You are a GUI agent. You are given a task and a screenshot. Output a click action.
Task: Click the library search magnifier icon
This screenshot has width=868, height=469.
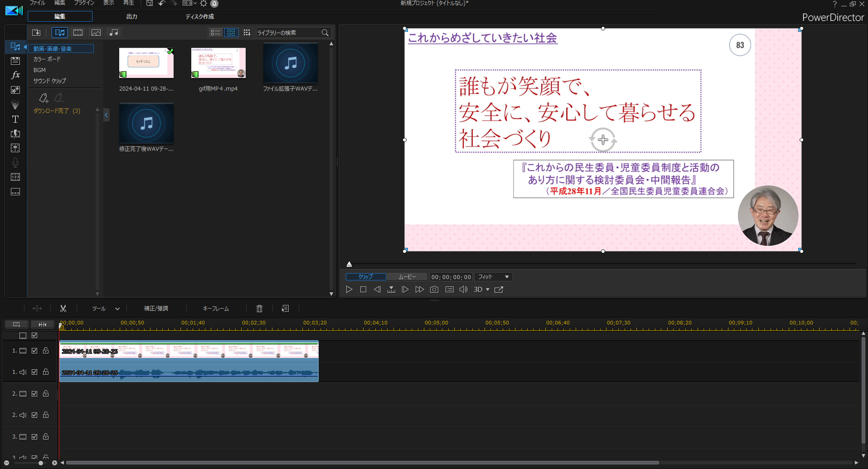tap(325, 33)
